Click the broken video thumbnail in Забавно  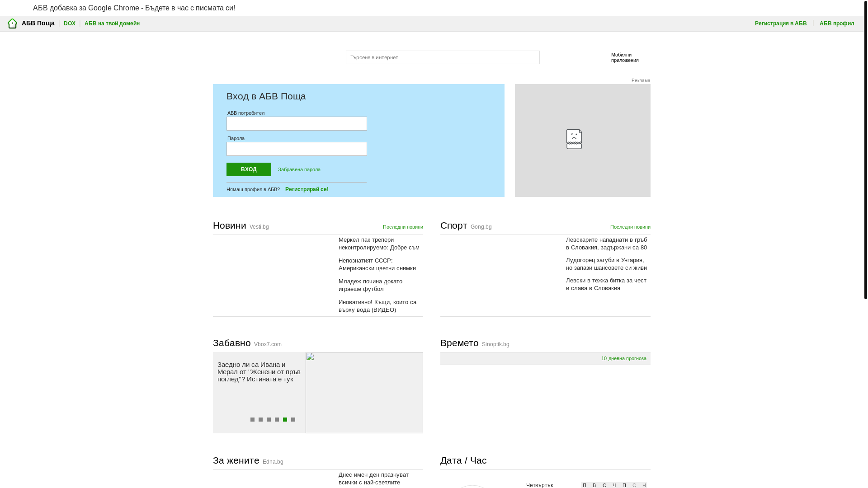[364, 393]
